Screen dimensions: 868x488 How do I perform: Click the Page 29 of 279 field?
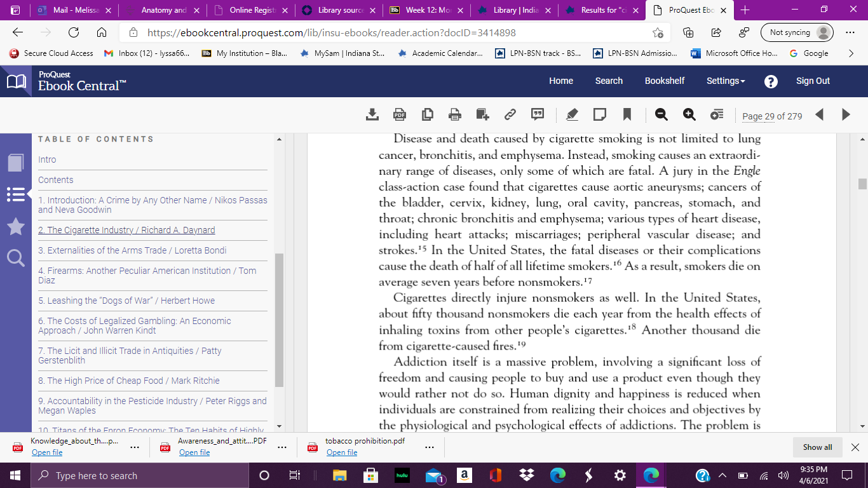tap(772, 116)
